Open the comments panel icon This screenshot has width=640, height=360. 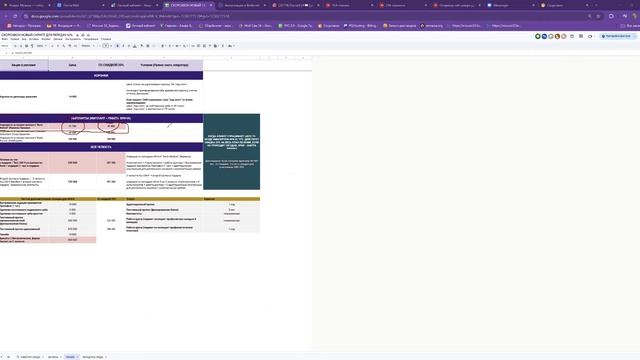click(581, 36)
